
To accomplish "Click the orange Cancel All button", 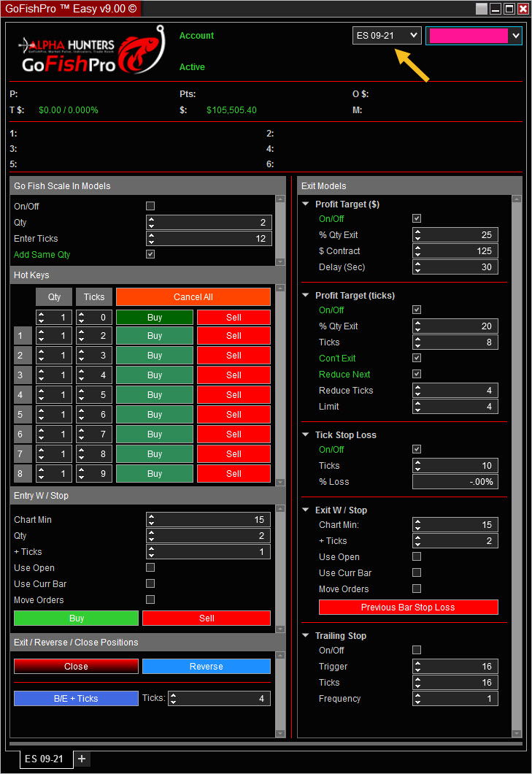I will click(193, 297).
